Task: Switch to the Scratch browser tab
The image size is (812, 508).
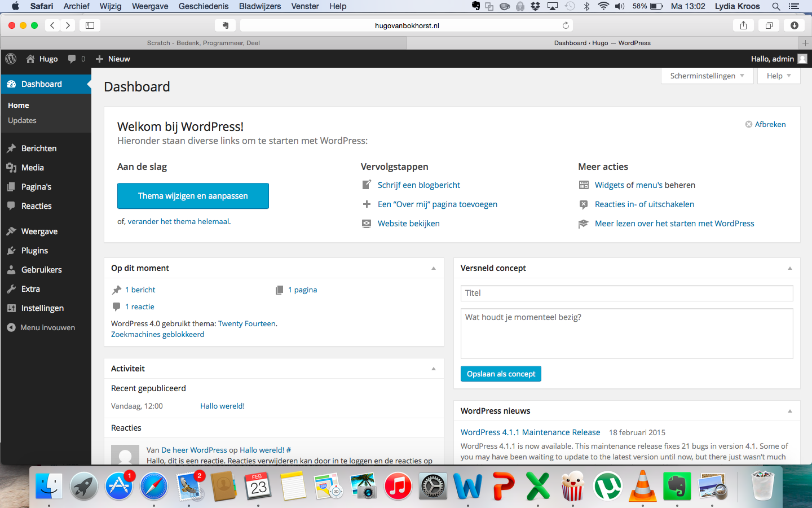Action: click(204, 43)
